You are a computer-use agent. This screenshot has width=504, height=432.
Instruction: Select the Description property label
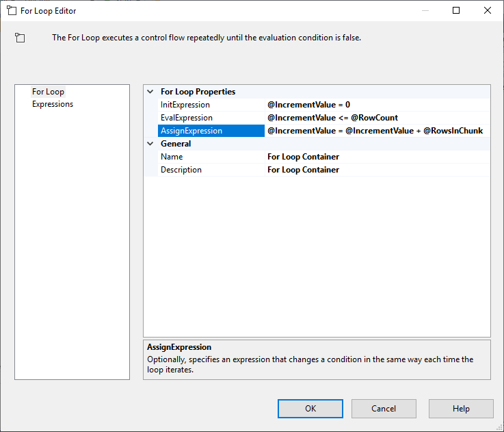[x=181, y=170]
